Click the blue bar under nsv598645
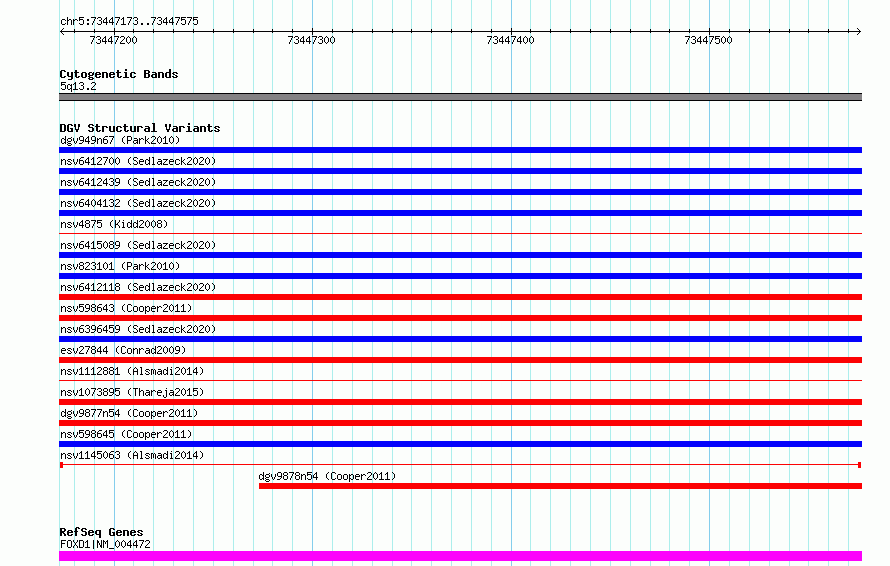 click(x=460, y=444)
